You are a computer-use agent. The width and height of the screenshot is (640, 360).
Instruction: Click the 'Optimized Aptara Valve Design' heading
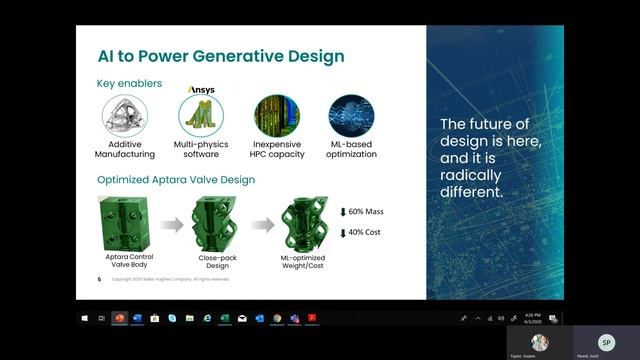tap(176, 180)
